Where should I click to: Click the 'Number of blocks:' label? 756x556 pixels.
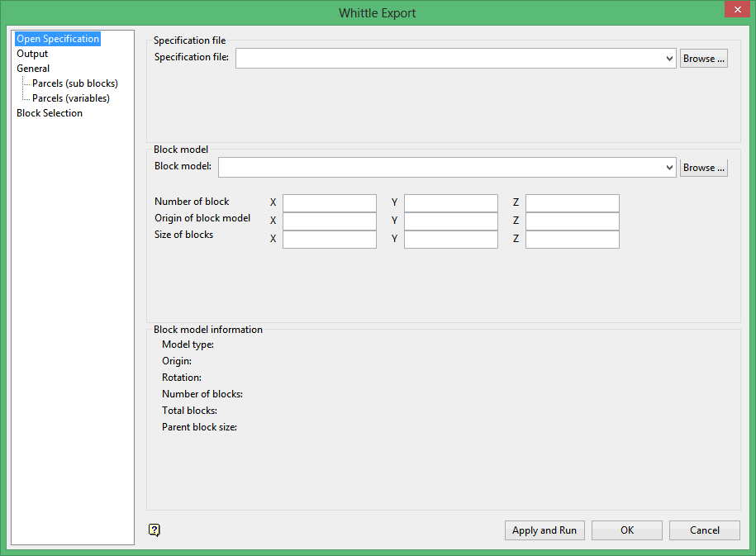[202, 394]
